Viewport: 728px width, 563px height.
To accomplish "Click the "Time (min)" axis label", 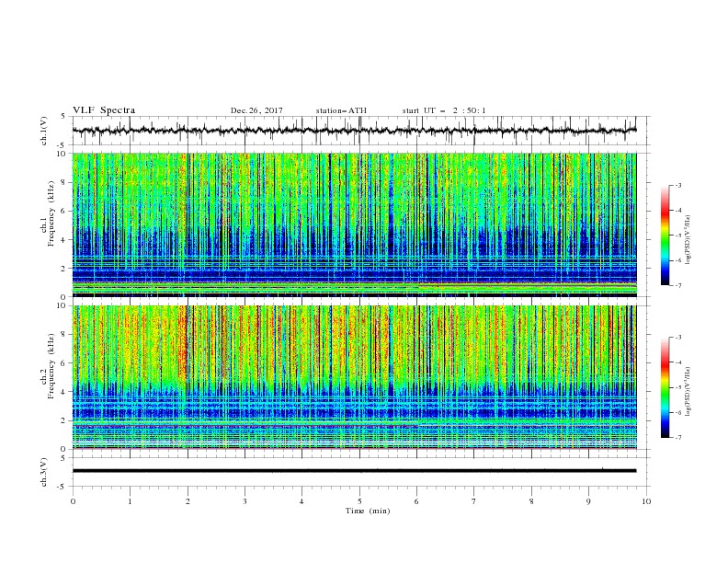I will pyautogui.click(x=368, y=511).
